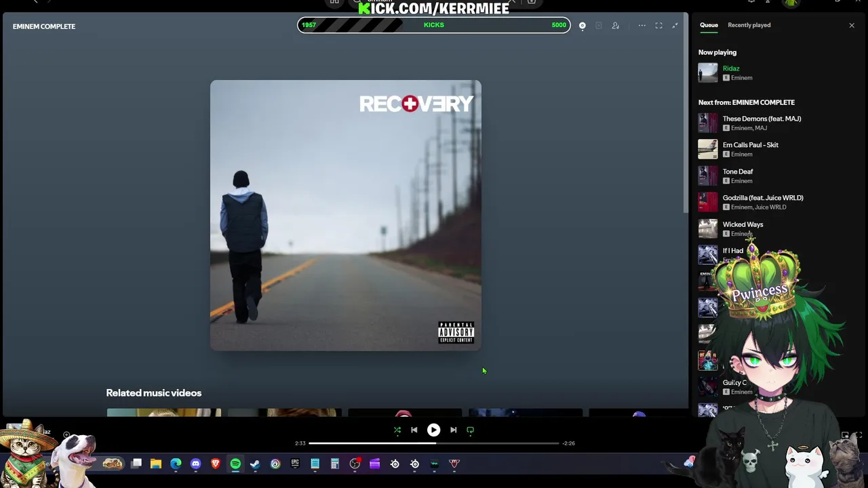
Task: Click the Next from: EMINEM COMPLETE heading
Action: tap(747, 102)
